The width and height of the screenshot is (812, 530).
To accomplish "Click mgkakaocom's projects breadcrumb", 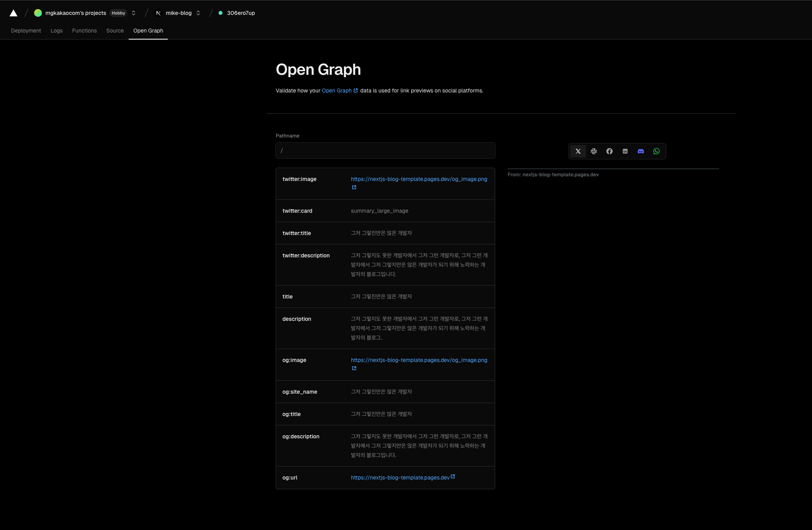I will 76,13.
